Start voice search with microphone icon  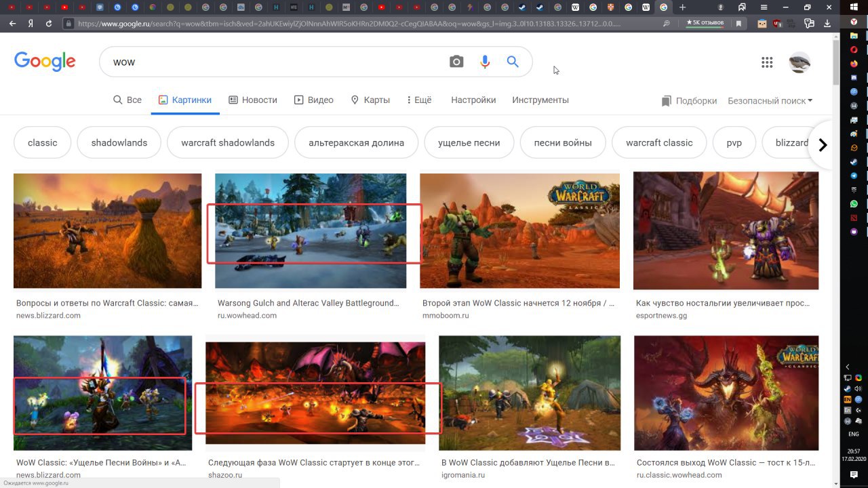pos(485,62)
